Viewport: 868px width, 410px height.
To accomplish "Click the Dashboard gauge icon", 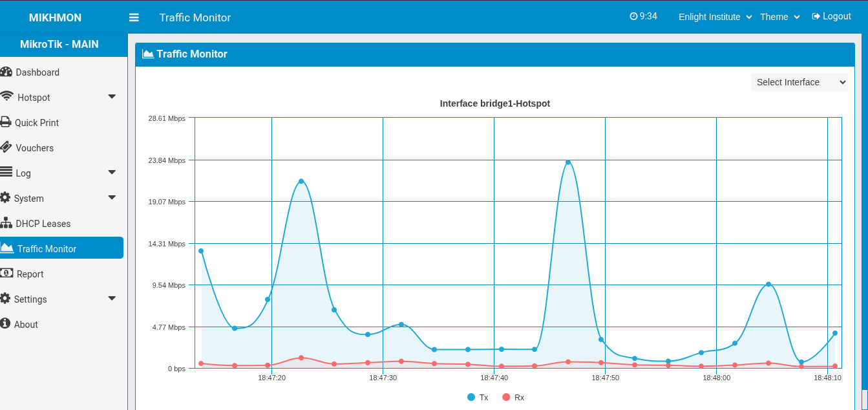I will click(6, 72).
